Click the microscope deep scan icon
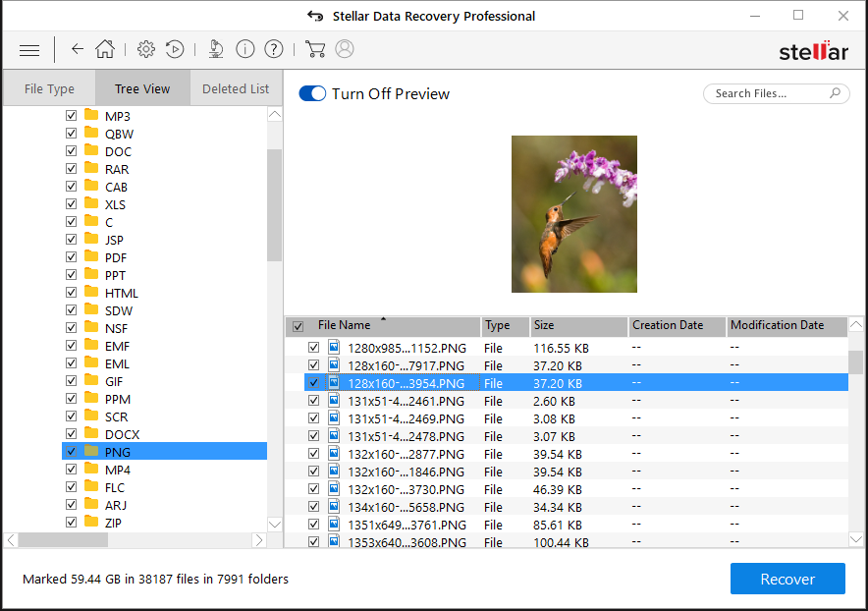The height and width of the screenshot is (611, 868). tap(216, 49)
